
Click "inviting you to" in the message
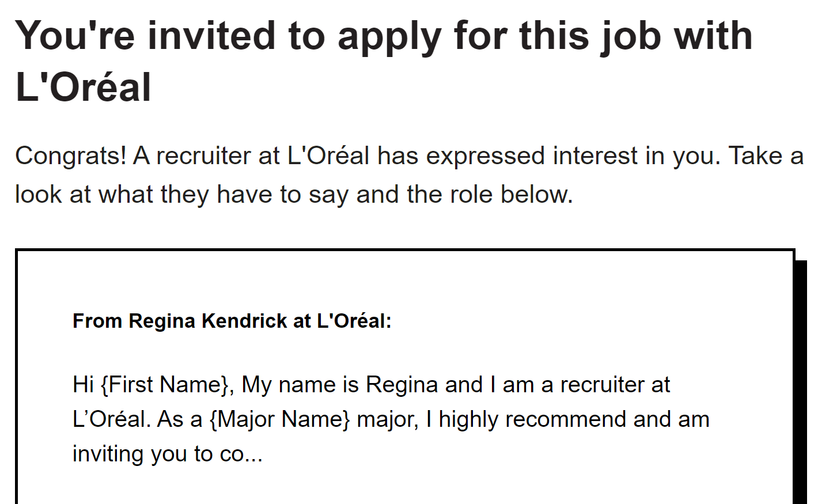[142, 454]
